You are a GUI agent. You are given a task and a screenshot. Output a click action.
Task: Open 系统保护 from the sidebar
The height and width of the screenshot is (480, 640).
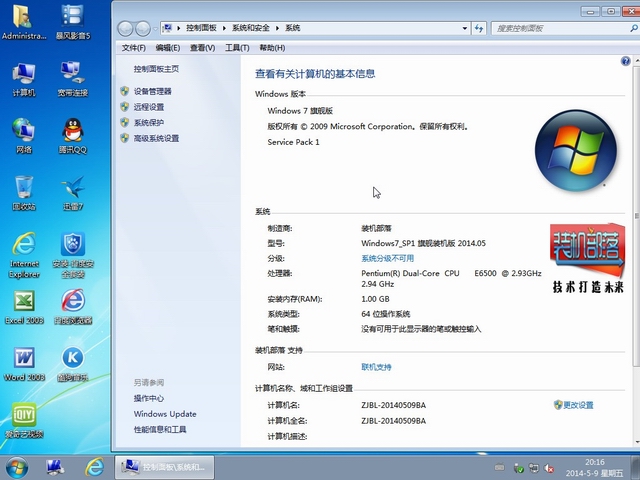(149, 122)
